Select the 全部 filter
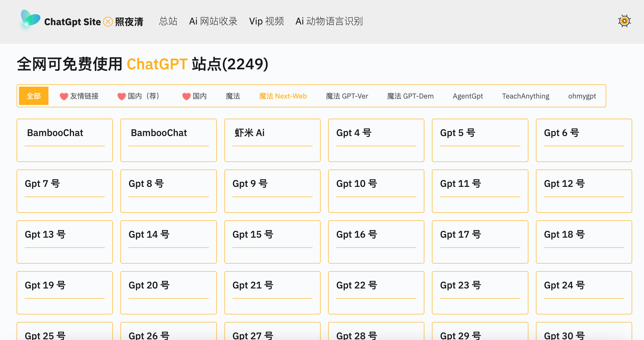This screenshot has width=644, height=340. (33, 95)
